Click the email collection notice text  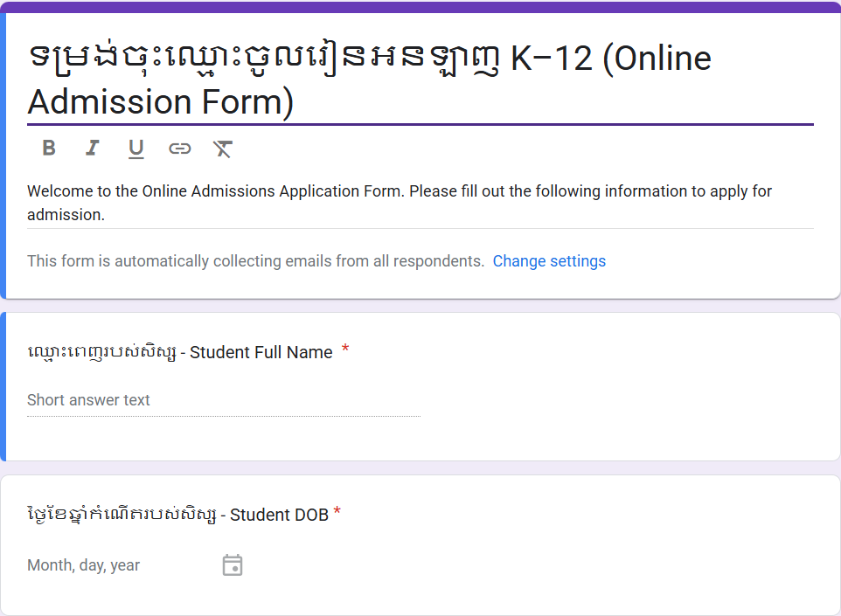[256, 261]
